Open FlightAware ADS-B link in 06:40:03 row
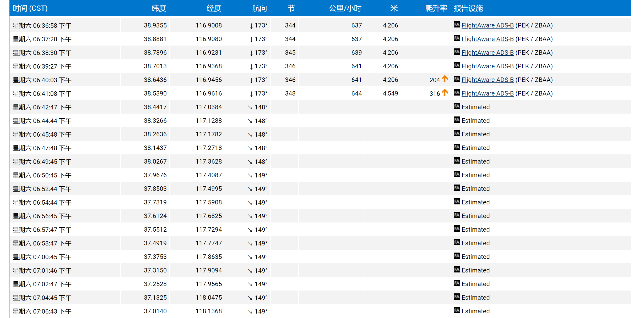The image size is (644, 318). pos(488,80)
